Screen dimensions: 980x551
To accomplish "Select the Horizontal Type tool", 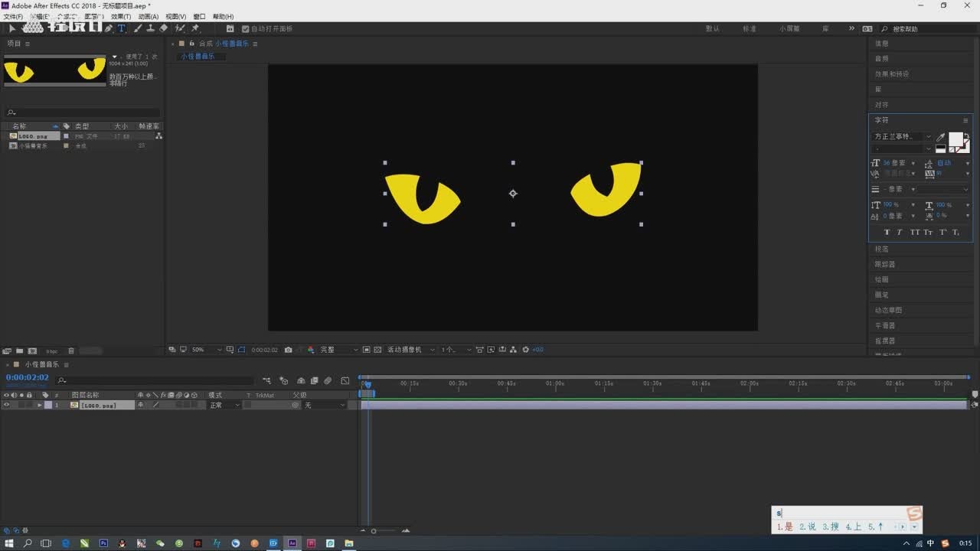I will (122, 28).
